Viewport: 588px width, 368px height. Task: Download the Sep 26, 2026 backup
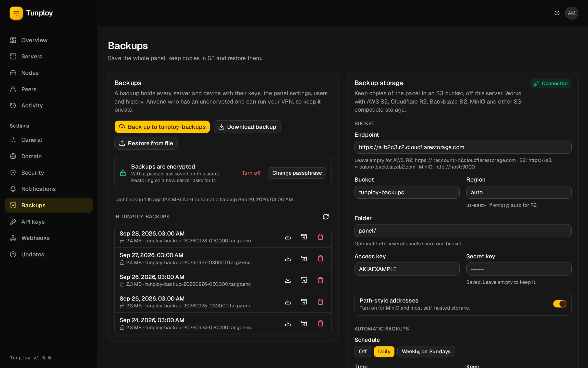tap(288, 280)
